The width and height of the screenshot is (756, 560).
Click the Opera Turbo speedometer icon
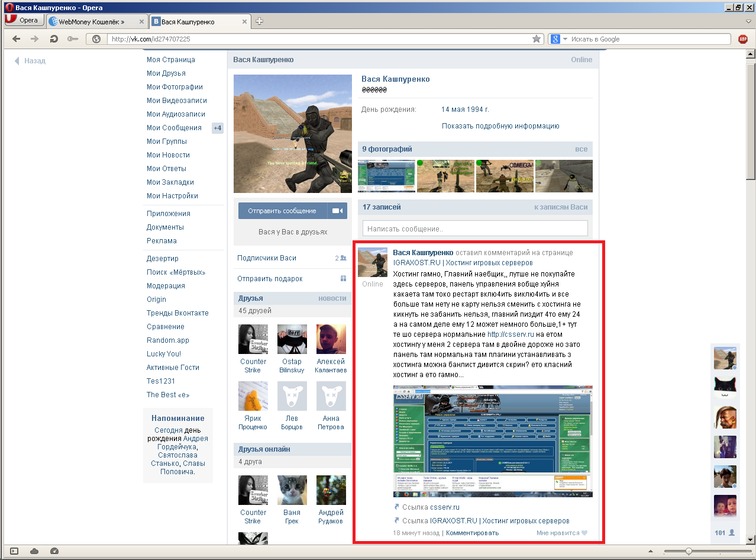54,551
